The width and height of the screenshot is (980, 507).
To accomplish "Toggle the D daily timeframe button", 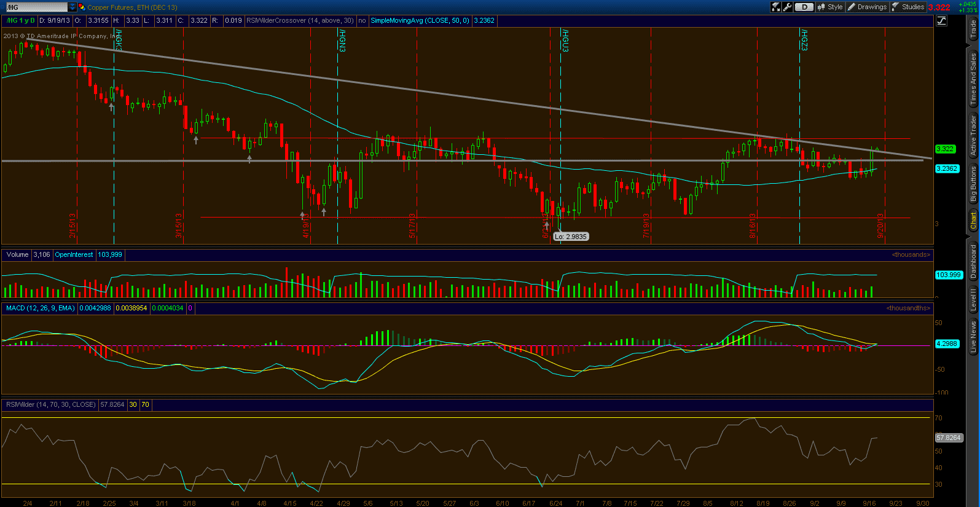I will tap(804, 7).
